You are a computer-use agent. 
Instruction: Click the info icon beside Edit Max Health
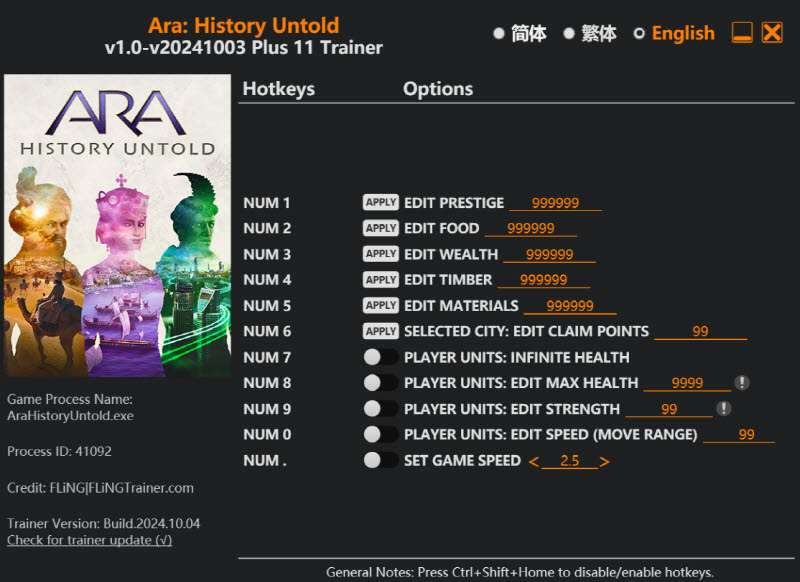(742, 383)
